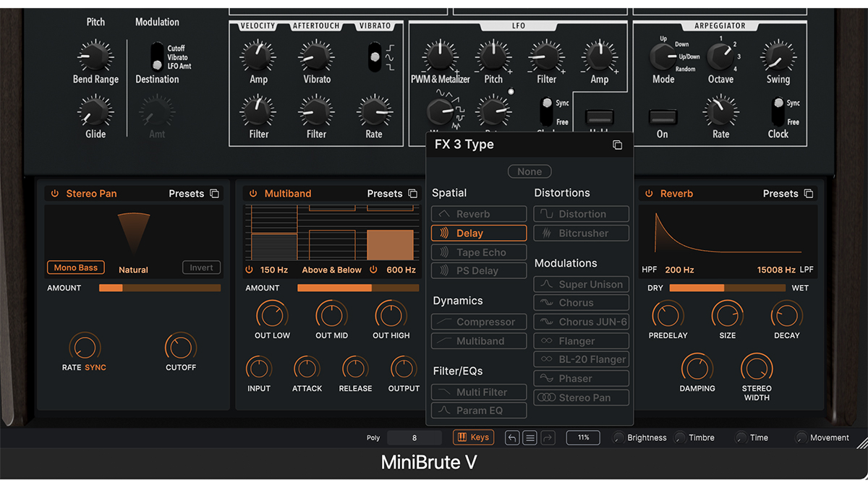Viewport: 868px width, 488px height.
Task: Select Multiband under Dynamics
Action: pyautogui.click(x=479, y=341)
